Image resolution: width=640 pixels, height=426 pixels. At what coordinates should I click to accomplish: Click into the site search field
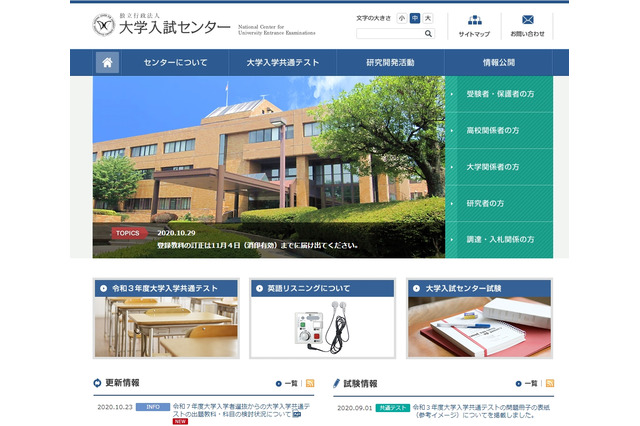(x=390, y=33)
